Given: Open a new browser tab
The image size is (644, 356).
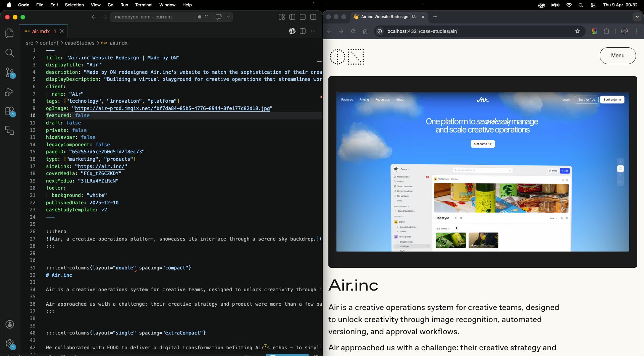Looking at the screenshot, I should click(x=435, y=17).
